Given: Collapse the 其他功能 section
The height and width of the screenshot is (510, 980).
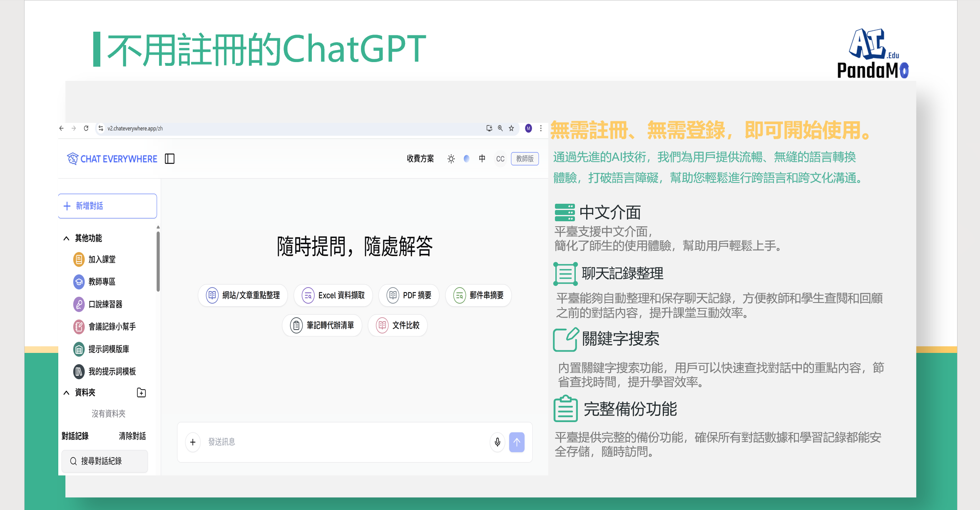Looking at the screenshot, I should 66,238.
